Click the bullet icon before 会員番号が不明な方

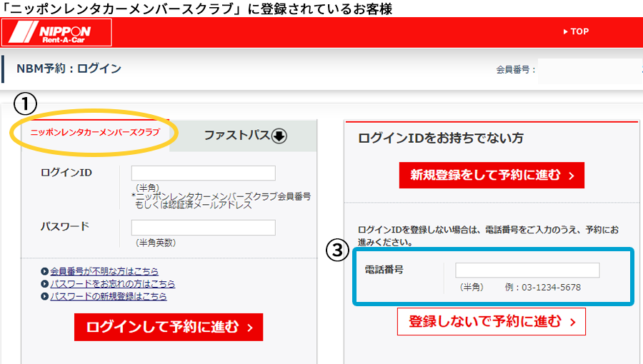click(x=45, y=271)
